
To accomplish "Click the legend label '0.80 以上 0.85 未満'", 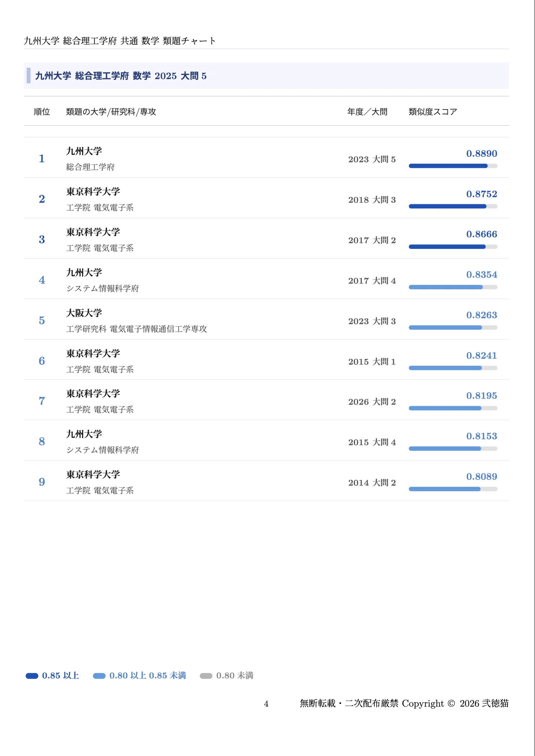I will [x=148, y=676].
